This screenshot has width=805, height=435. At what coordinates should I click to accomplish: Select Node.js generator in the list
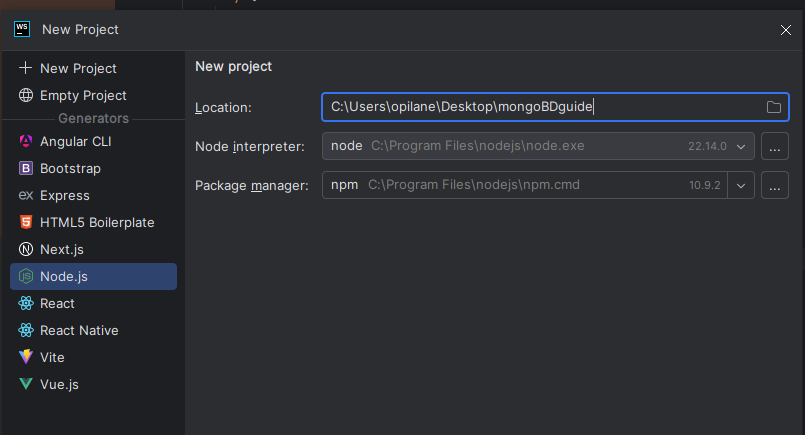tap(64, 276)
